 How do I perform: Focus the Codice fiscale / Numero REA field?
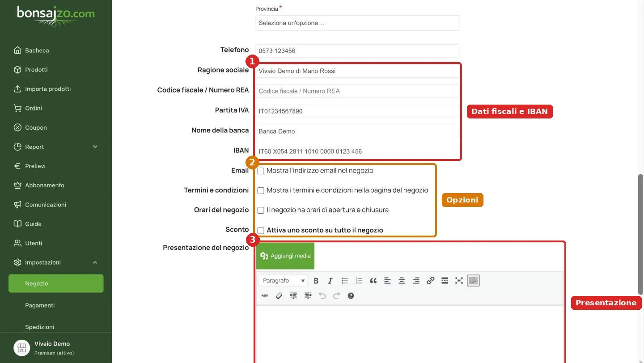pos(357,91)
